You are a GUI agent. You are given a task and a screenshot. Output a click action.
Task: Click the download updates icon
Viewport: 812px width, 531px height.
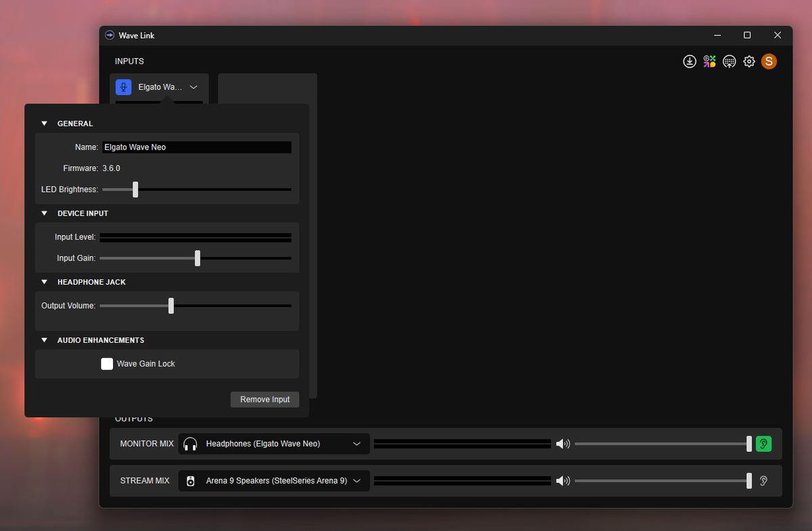coord(690,62)
